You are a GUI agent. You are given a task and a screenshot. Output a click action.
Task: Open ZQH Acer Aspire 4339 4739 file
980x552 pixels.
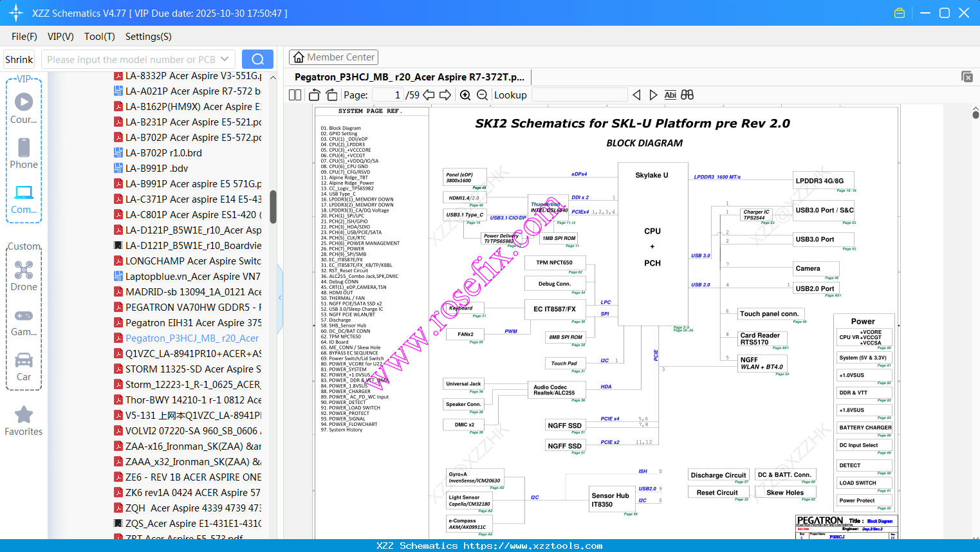point(188,508)
